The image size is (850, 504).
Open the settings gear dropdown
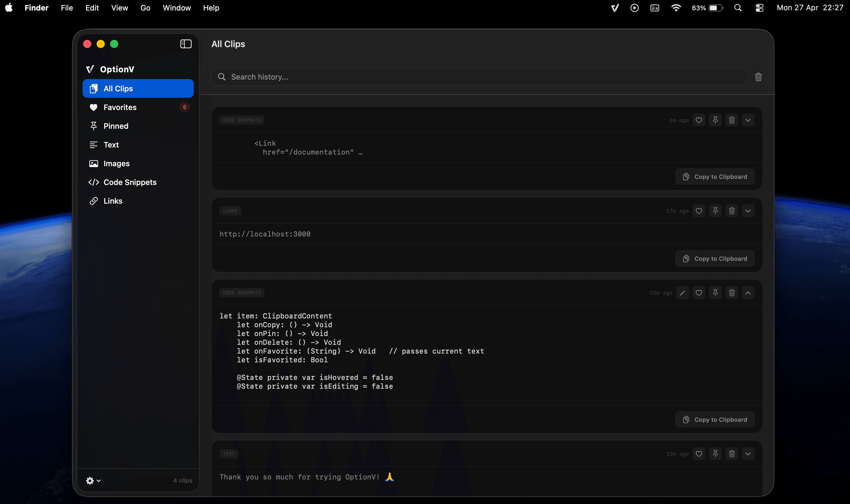click(93, 481)
